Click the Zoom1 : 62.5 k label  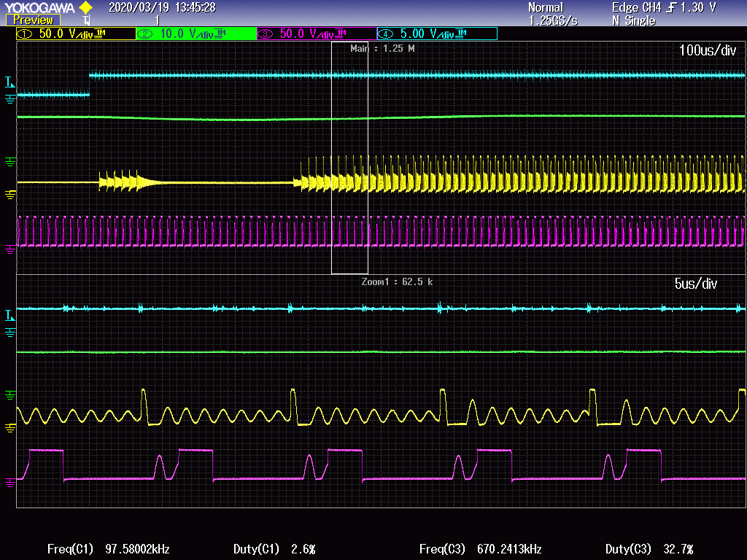[x=398, y=282]
